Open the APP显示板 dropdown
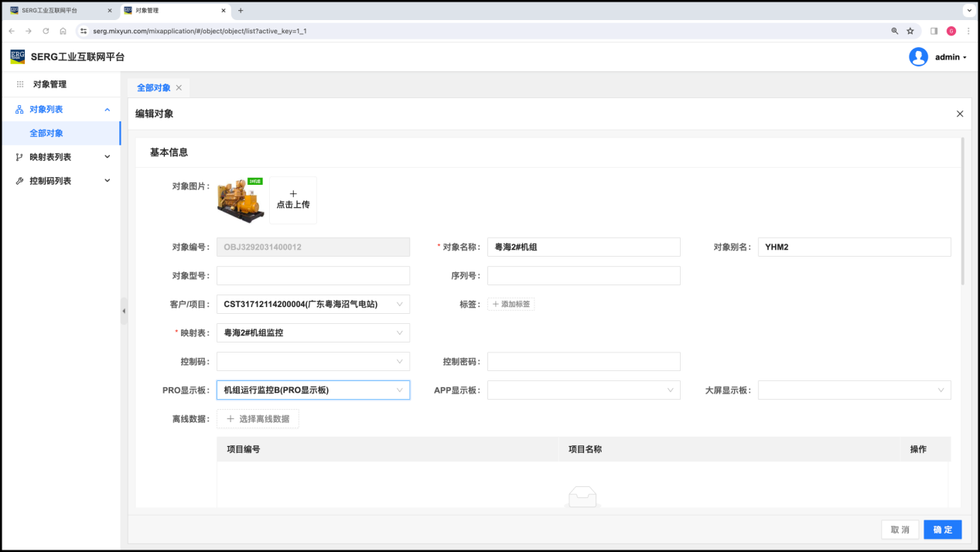 coord(583,390)
